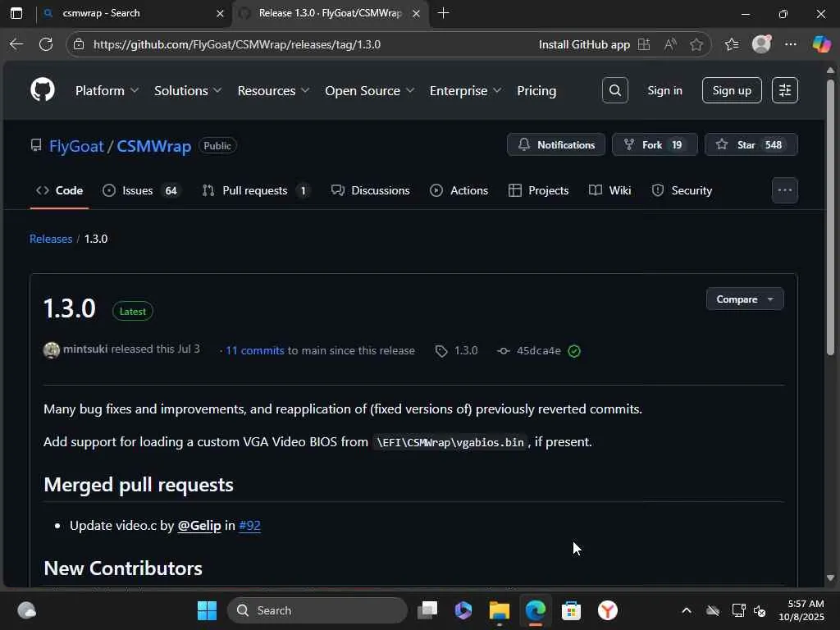Open the appearance settings icon next to Sign up

[785, 90]
